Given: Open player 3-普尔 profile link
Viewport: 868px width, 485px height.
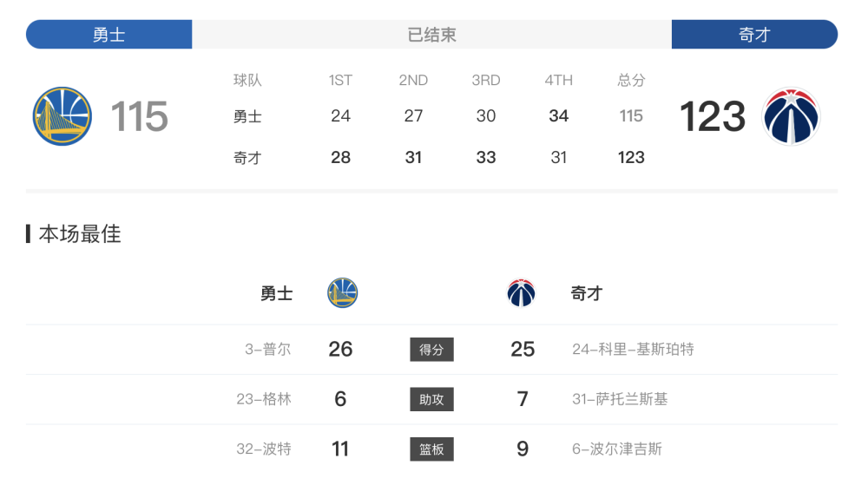Looking at the screenshot, I should pos(268,350).
